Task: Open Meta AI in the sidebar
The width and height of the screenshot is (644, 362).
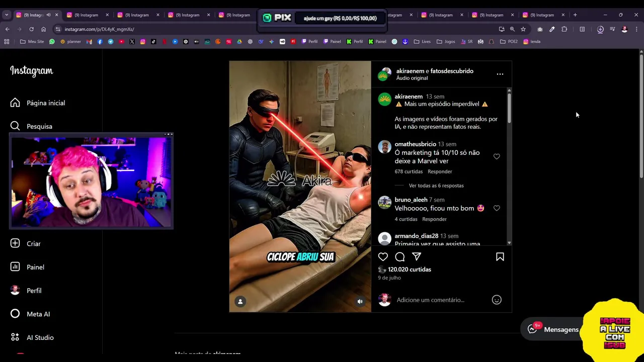Action: coord(30,314)
